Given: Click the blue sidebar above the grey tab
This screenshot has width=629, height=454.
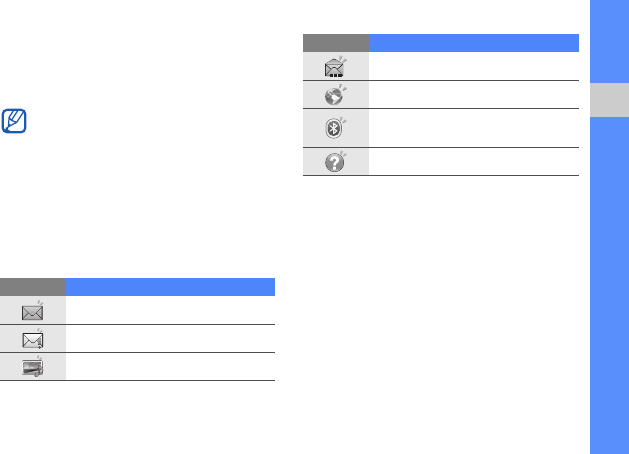Looking at the screenshot, I should pos(609,41).
